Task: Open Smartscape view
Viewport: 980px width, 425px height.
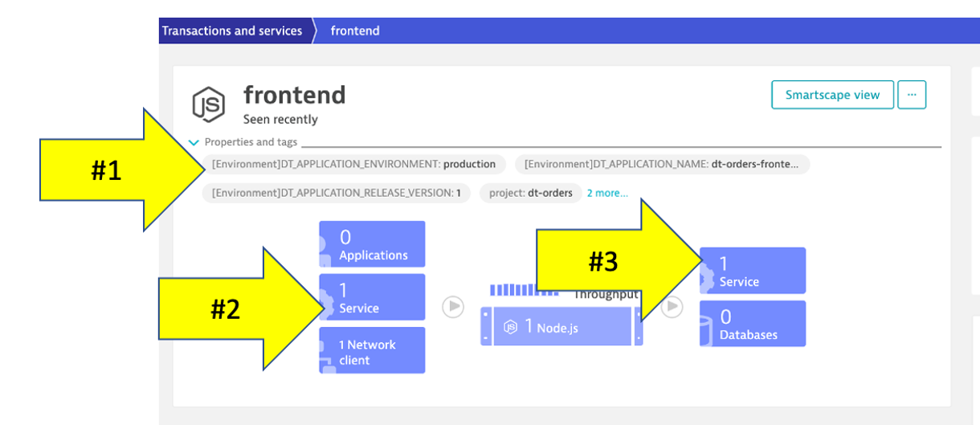Action: pyautogui.click(x=832, y=95)
